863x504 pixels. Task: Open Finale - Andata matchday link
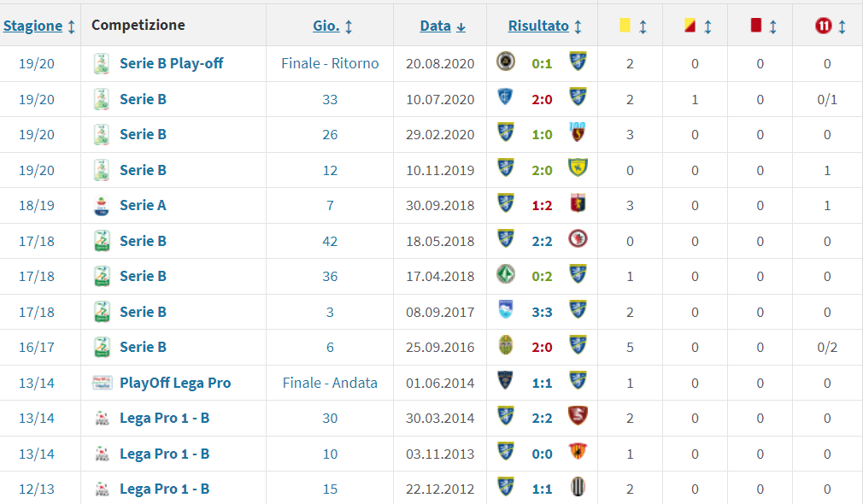click(x=330, y=383)
